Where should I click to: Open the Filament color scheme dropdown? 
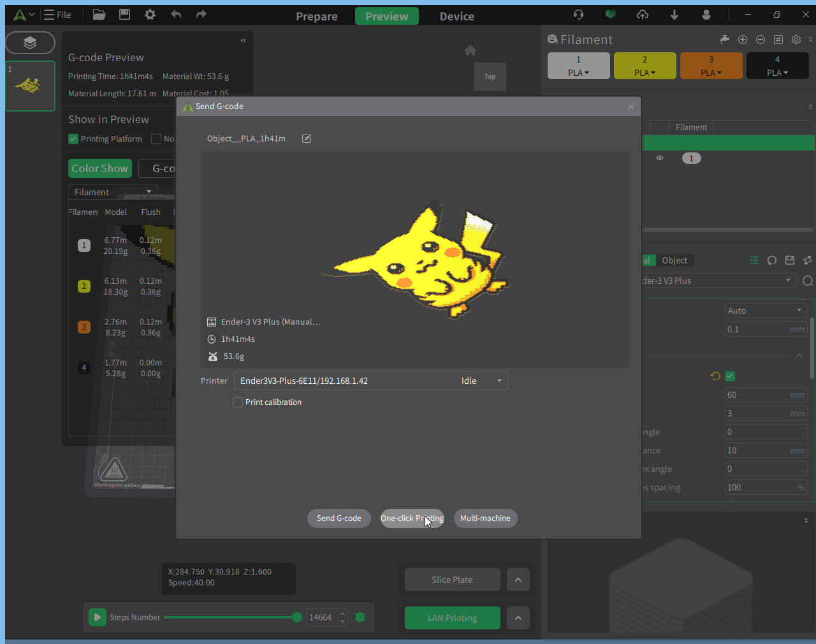pos(113,192)
